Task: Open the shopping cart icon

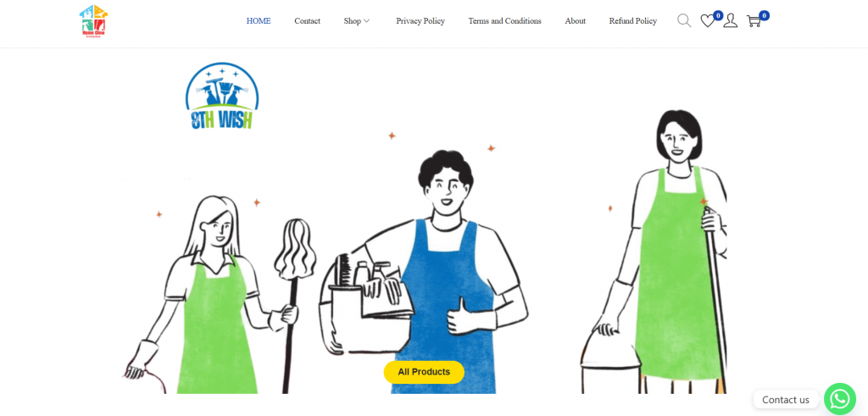Action: (754, 21)
